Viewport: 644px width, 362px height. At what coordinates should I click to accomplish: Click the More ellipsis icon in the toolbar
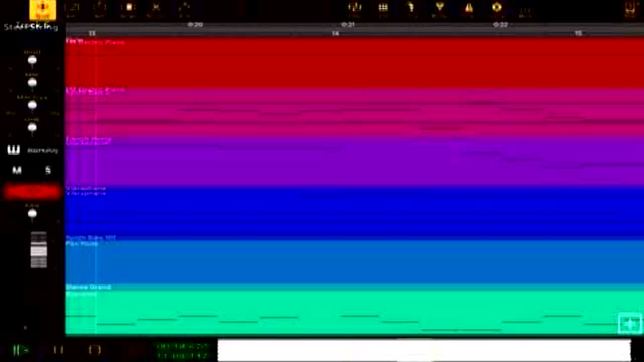(x=525, y=9)
